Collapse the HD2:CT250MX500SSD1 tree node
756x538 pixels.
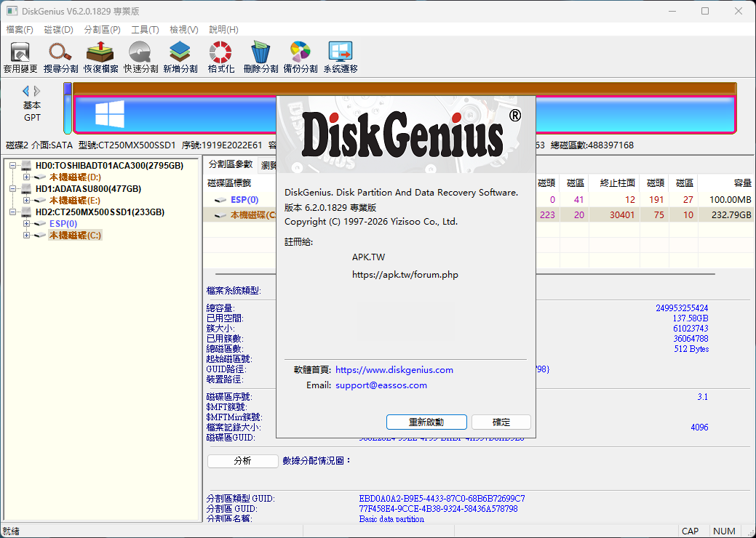[x=13, y=212]
